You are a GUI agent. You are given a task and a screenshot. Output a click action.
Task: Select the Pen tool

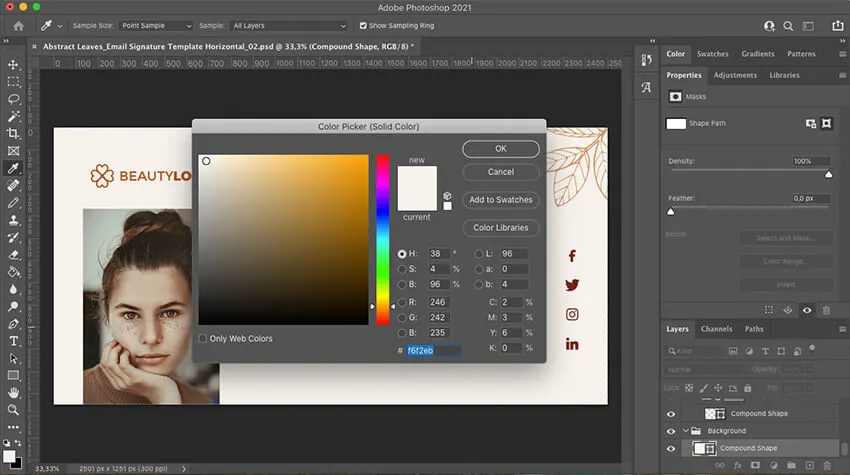(x=14, y=324)
